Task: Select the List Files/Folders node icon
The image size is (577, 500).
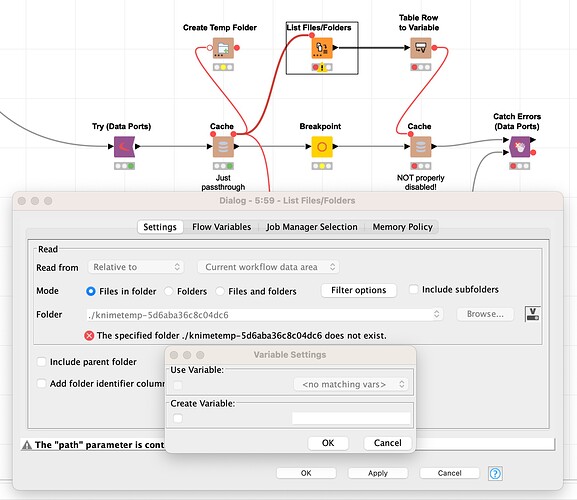Action: click(322, 48)
